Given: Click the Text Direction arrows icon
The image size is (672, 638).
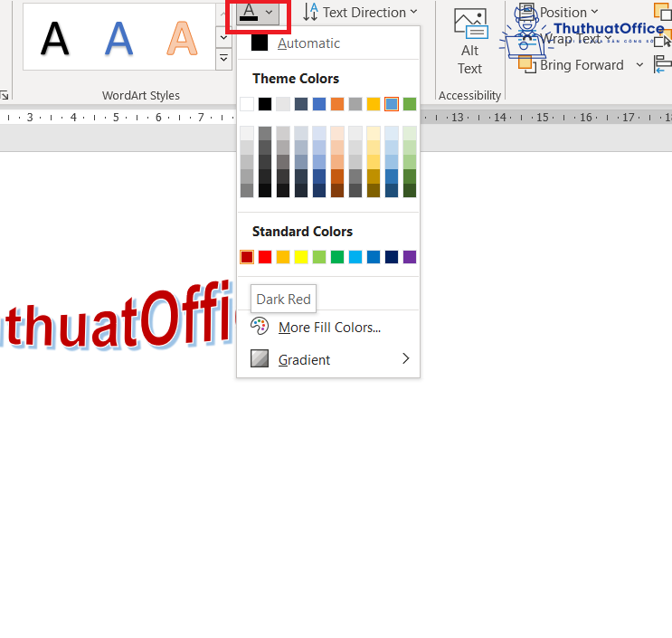Looking at the screenshot, I should [310, 12].
